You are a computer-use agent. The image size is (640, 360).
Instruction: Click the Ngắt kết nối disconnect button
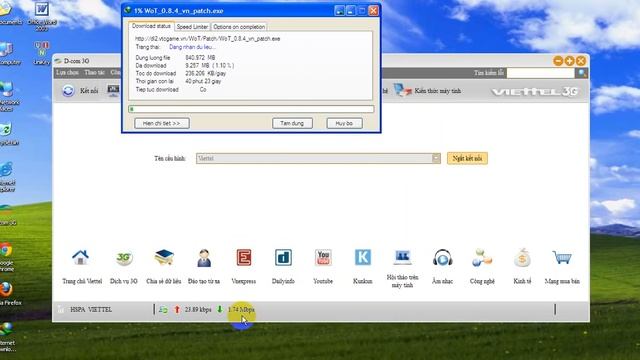click(467, 158)
